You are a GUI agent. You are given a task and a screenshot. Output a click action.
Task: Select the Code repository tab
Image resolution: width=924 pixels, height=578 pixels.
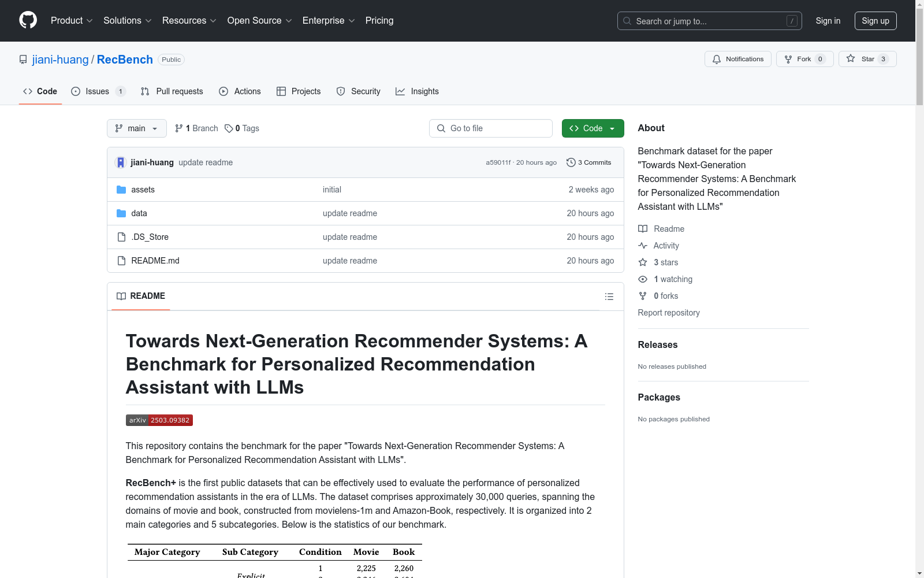point(40,91)
